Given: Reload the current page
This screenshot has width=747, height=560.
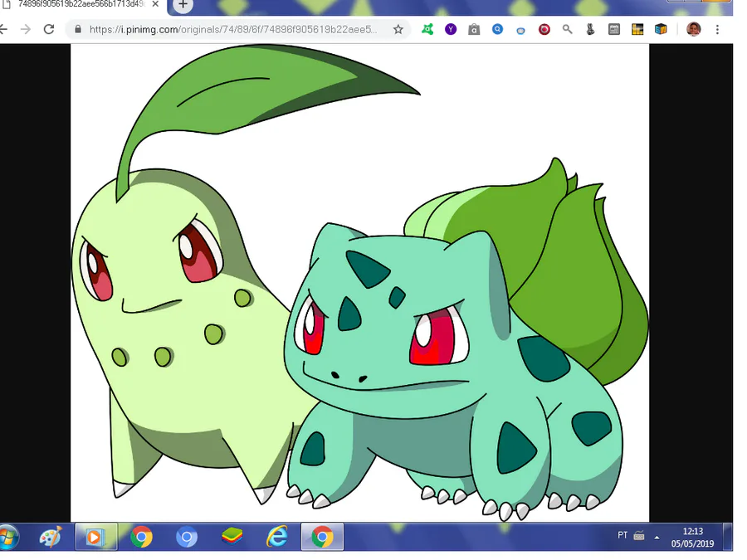Looking at the screenshot, I should pyautogui.click(x=49, y=30).
